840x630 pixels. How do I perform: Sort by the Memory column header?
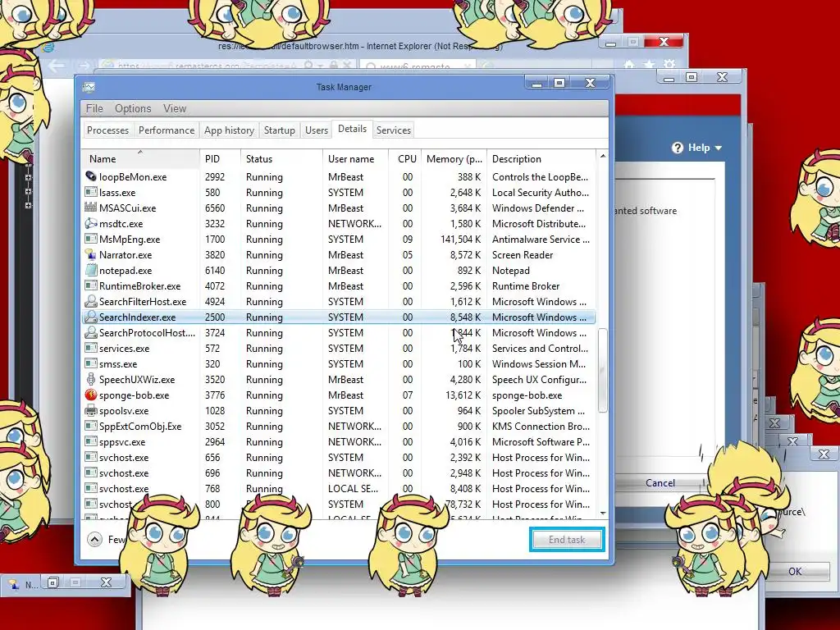[x=454, y=158]
